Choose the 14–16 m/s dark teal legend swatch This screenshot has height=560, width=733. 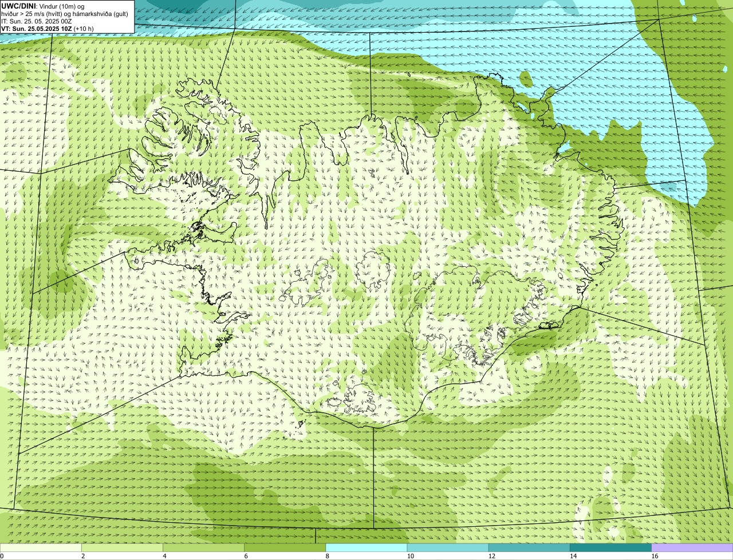tap(610, 548)
